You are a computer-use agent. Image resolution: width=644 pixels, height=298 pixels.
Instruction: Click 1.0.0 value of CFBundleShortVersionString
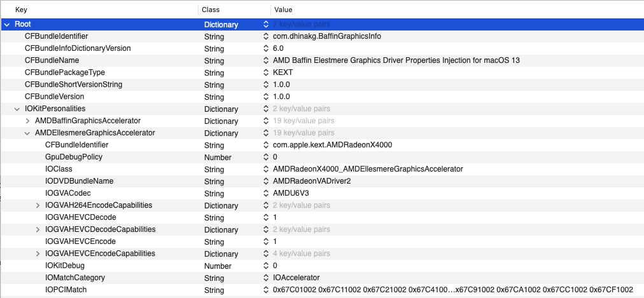coord(281,85)
